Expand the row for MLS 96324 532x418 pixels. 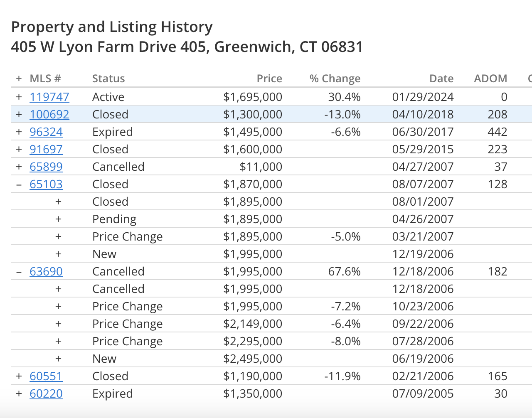pyautogui.click(x=19, y=132)
